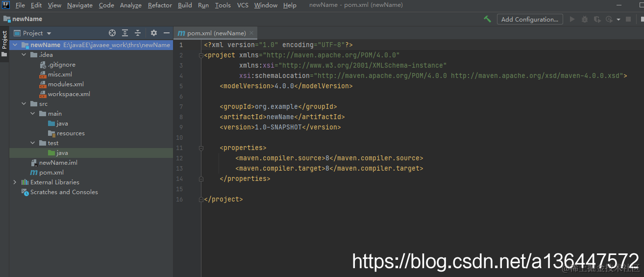Open the dropdown arrow next to profiler icon
This screenshot has width=644, height=277.
tap(619, 20)
